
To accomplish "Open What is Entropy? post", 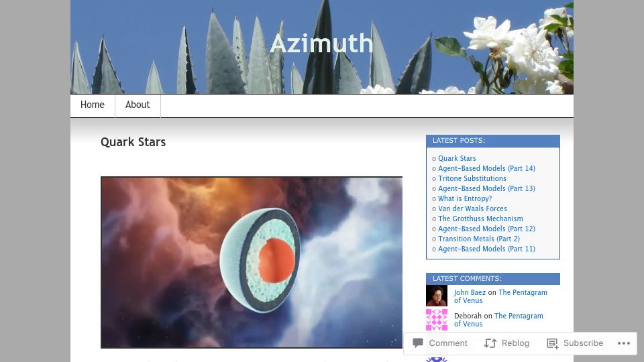I will tap(464, 198).
